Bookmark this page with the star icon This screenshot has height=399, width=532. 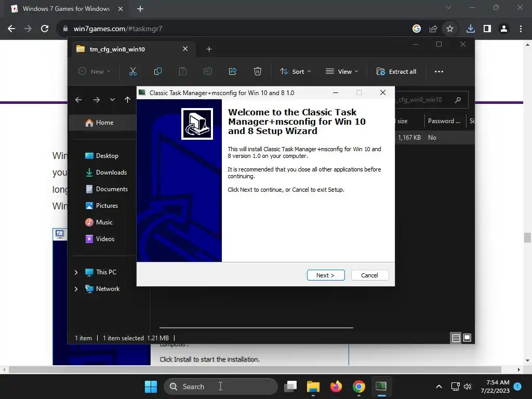click(450, 29)
